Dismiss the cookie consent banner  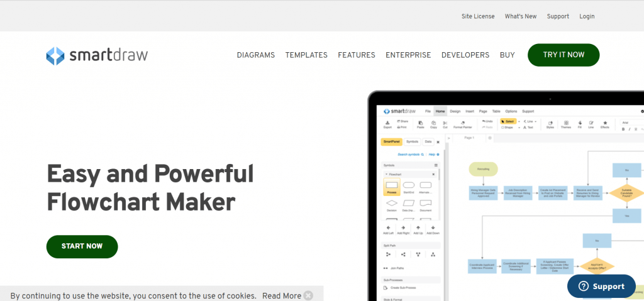[308, 296]
